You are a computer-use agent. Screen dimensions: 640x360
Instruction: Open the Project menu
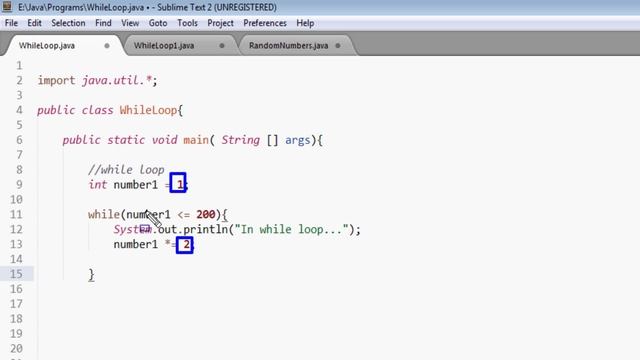click(220, 23)
